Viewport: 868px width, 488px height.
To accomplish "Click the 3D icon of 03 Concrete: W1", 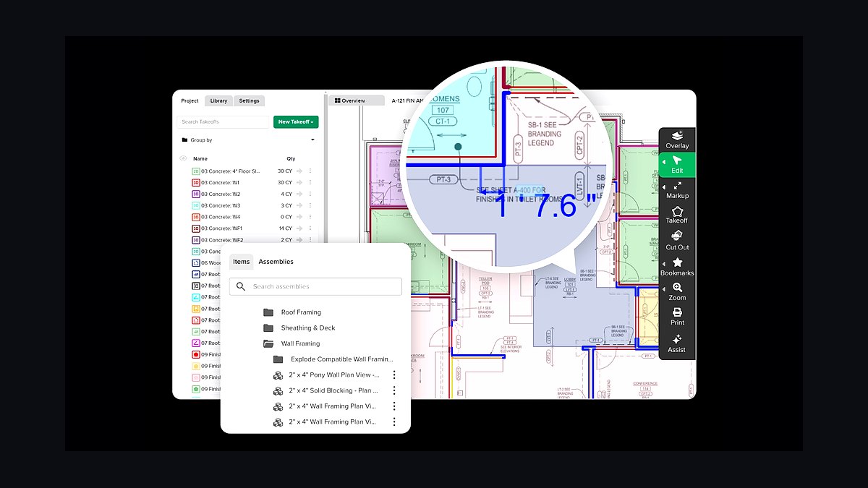I will point(195,183).
